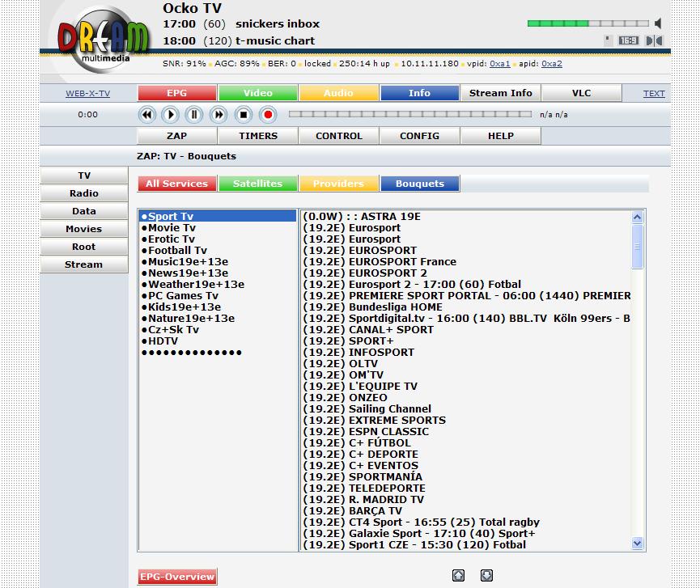The width and height of the screenshot is (700, 588).
Task: Switch to the Bouquets tab
Action: click(x=420, y=184)
